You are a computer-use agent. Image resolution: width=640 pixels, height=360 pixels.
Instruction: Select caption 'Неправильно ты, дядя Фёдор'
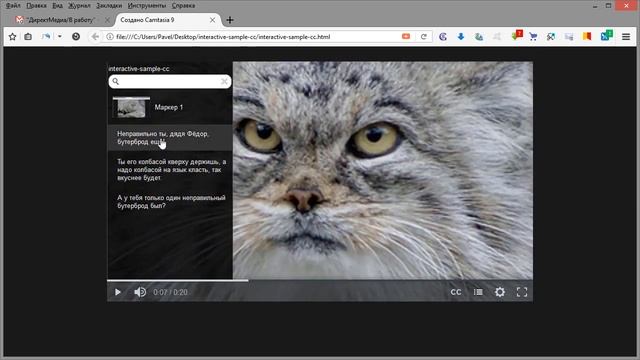170,138
